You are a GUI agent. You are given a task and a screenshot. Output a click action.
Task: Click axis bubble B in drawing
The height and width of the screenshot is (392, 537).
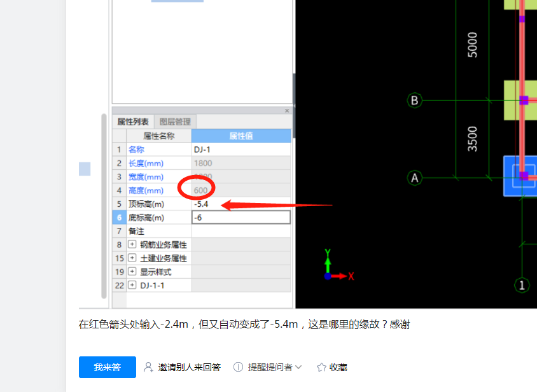tap(414, 101)
